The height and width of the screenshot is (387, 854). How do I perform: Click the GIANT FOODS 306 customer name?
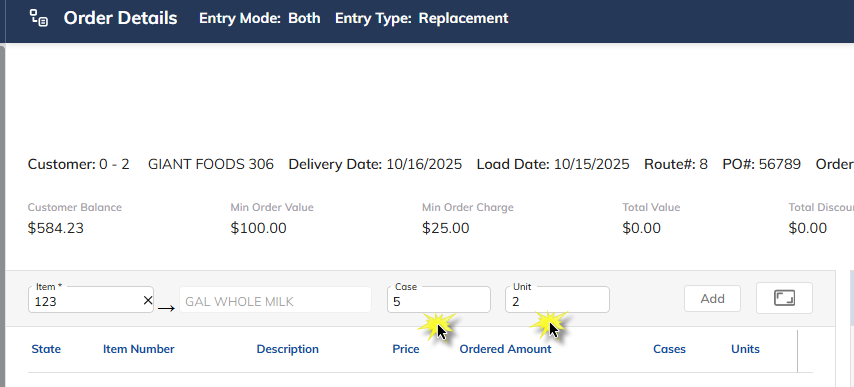pyautogui.click(x=211, y=164)
